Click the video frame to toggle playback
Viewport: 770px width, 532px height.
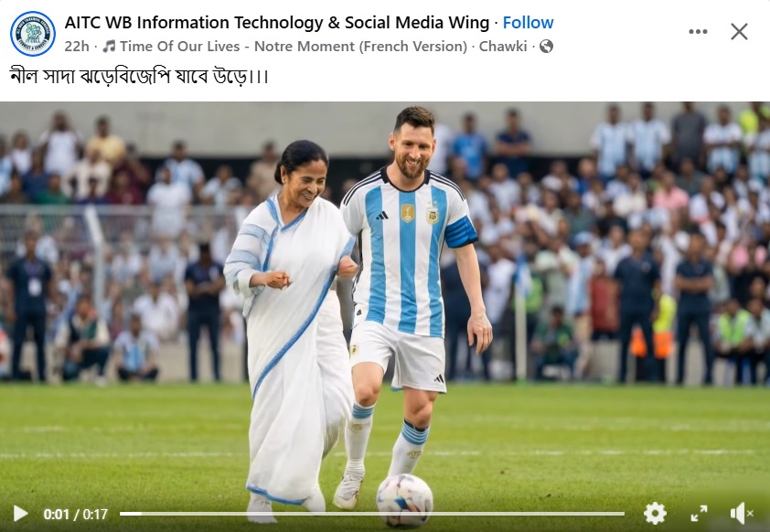click(x=385, y=294)
